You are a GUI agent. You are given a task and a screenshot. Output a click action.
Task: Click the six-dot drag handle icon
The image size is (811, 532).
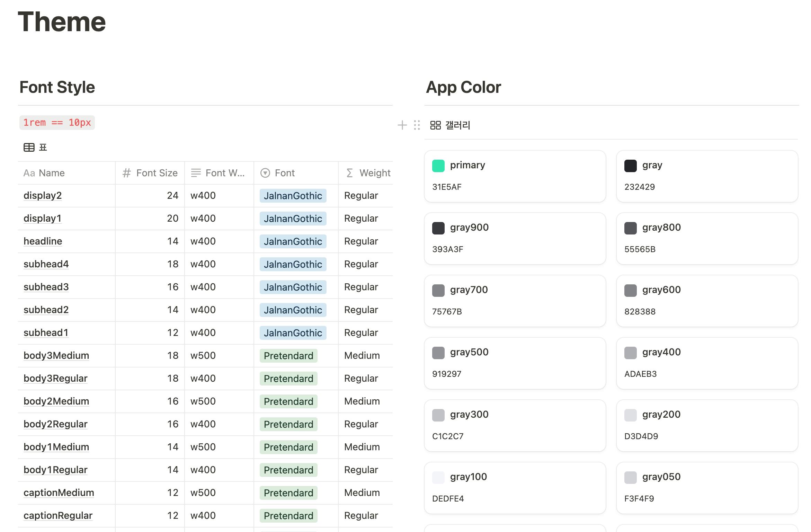(x=417, y=125)
